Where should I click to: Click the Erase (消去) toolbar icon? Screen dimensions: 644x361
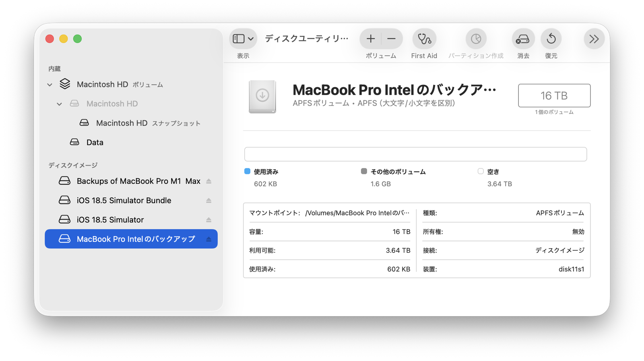tap(523, 39)
